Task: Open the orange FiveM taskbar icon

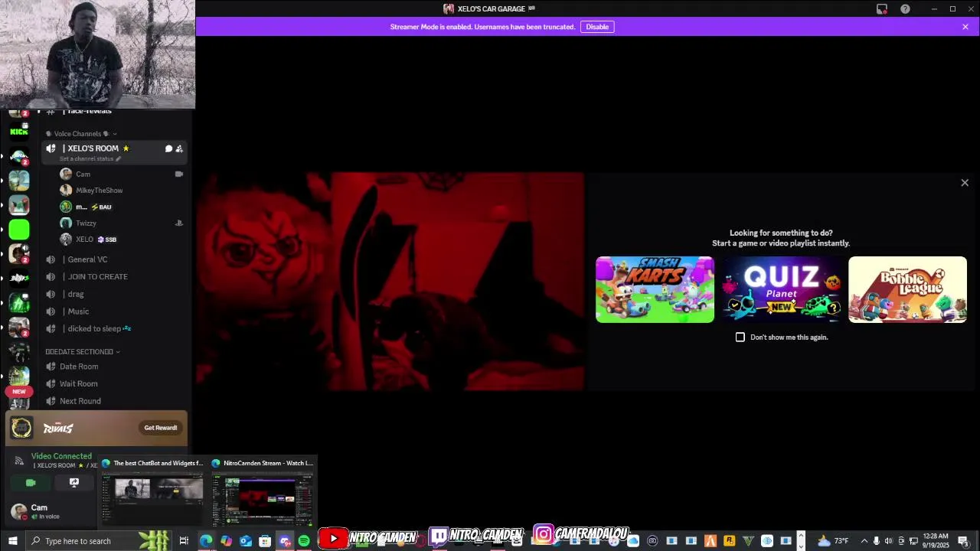Action: point(710,541)
